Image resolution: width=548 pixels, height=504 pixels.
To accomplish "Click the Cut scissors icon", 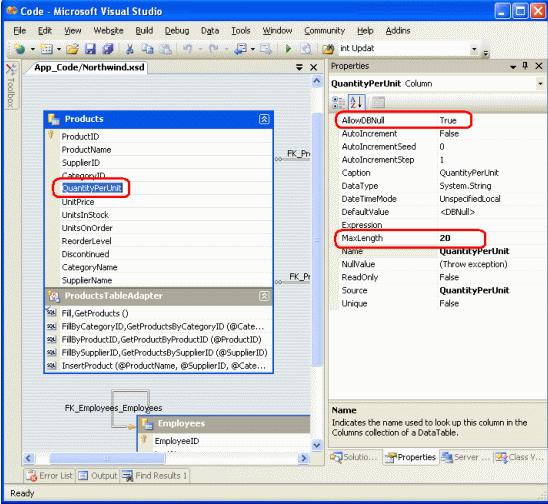I will tap(130, 49).
